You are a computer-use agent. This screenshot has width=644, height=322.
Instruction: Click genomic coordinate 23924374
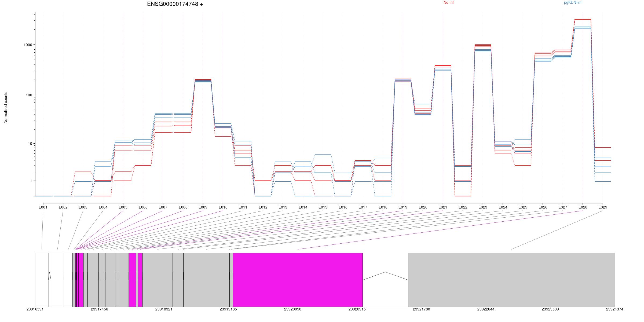(x=614, y=309)
